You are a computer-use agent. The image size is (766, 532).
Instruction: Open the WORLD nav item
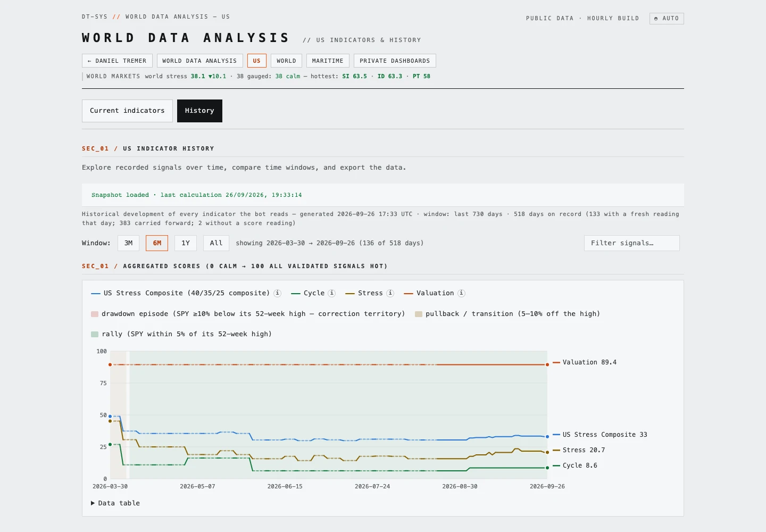286,61
